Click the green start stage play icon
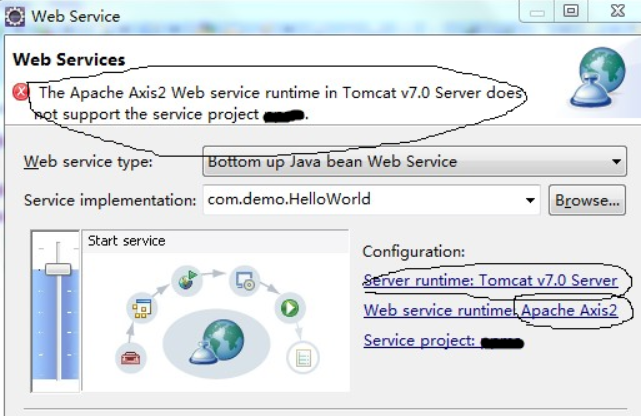 click(290, 308)
